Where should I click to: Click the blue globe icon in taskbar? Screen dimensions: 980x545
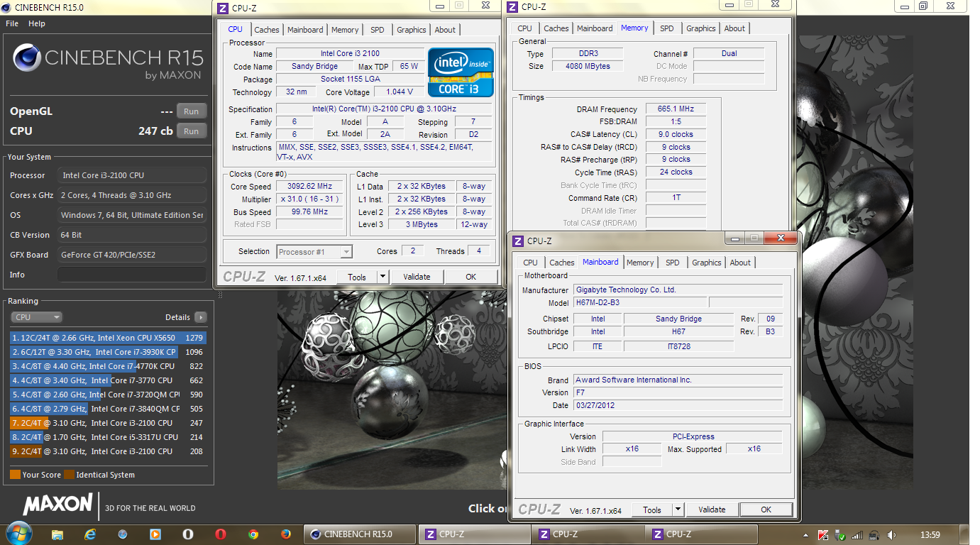tap(123, 534)
